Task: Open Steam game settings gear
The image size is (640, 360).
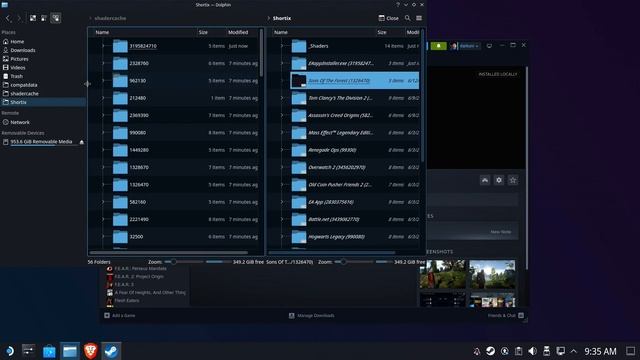Action: tap(499, 180)
